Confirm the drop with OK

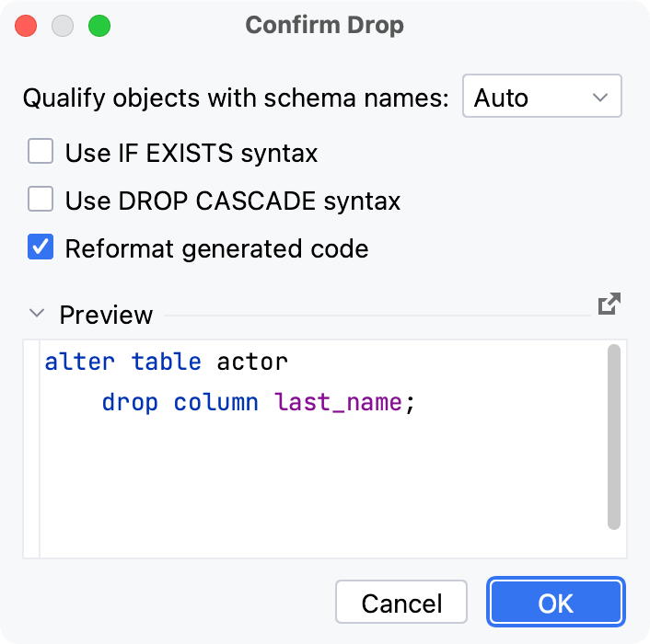[556, 603]
